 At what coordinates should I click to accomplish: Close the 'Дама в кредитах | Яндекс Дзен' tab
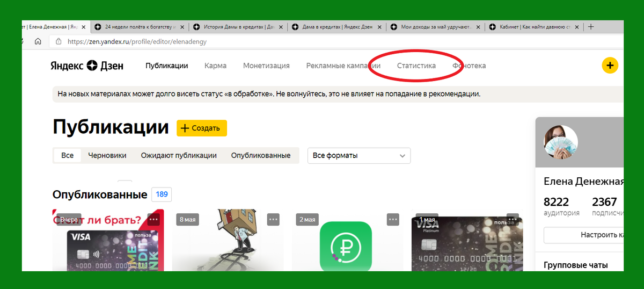pos(380,26)
